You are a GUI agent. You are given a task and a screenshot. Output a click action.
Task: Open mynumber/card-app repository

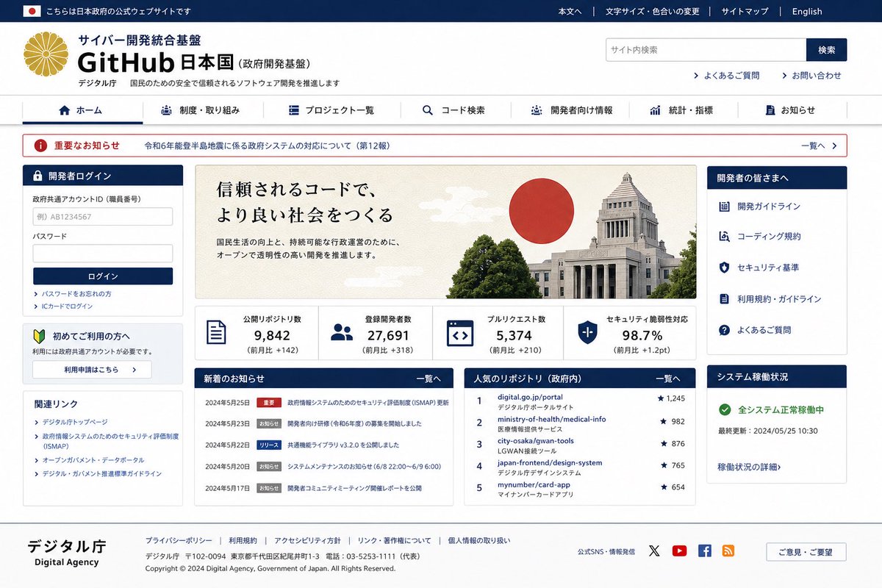(x=534, y=485)
